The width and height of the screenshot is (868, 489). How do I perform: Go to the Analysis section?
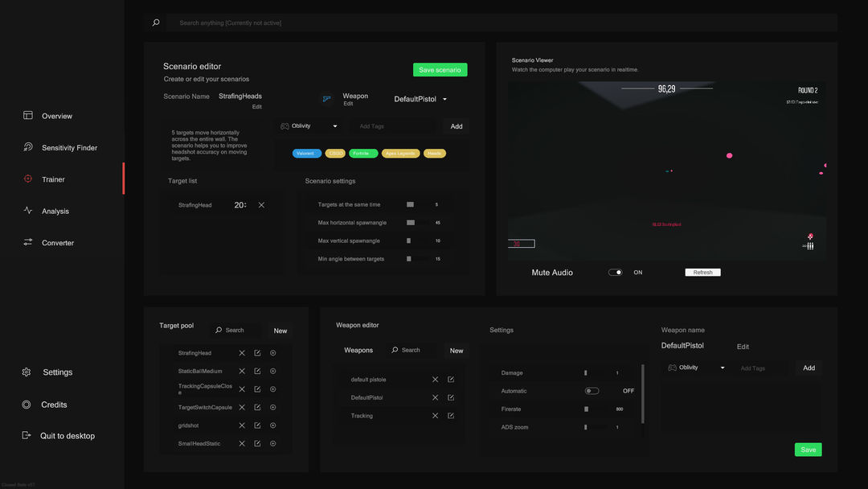click(55, 212)
